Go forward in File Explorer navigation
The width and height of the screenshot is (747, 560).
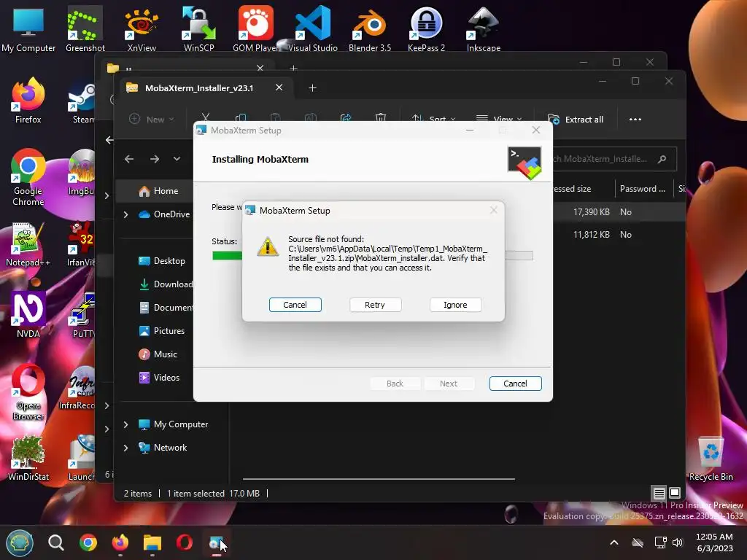(155, 159)
